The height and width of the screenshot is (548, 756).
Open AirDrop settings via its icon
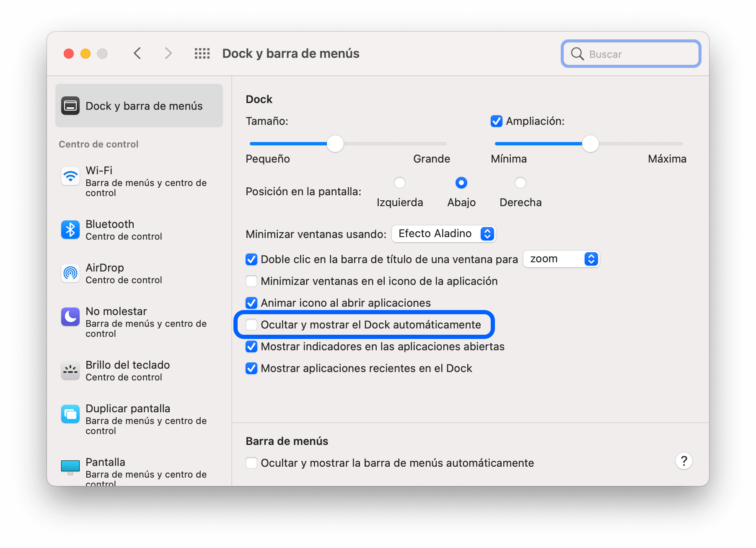pos(70,273)
